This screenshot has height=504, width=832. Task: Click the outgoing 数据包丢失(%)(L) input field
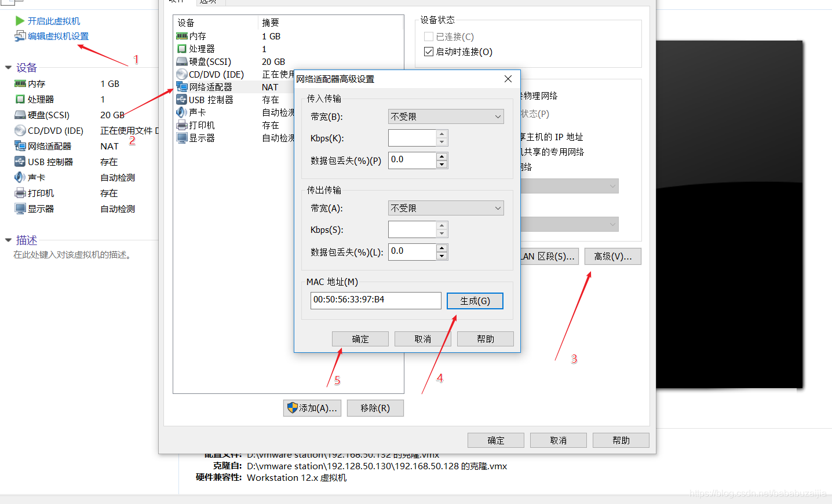click(x=412, y=251)
